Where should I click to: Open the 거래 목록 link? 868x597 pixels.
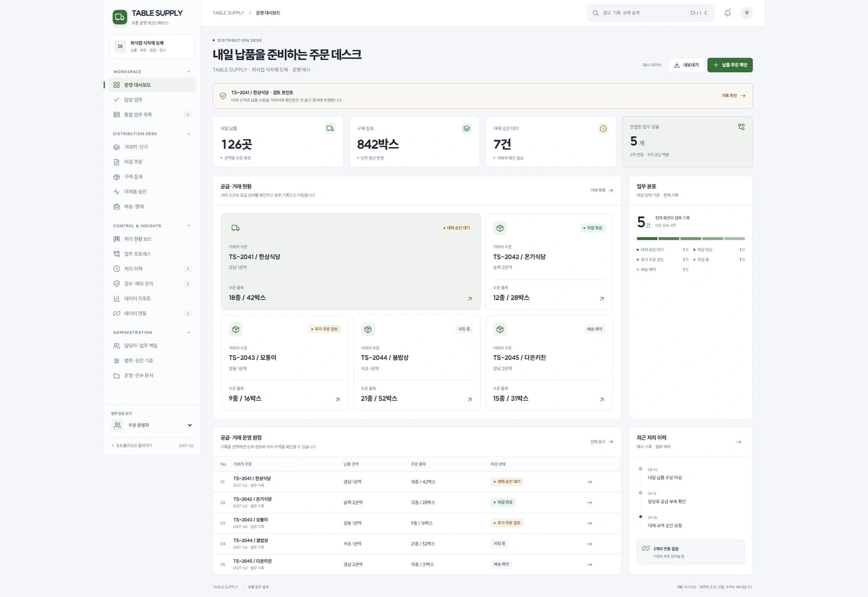[602, 190]
